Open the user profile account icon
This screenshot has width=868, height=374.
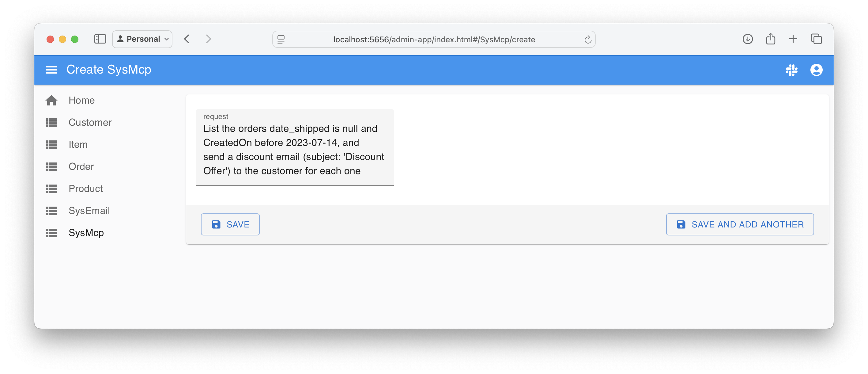click(x=816, y=70)
